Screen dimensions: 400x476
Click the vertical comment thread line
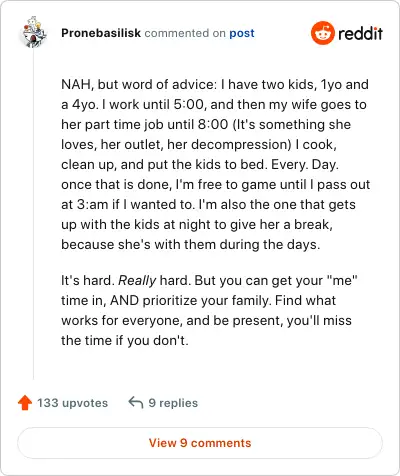pyautogui.click(x=33, y=213)
